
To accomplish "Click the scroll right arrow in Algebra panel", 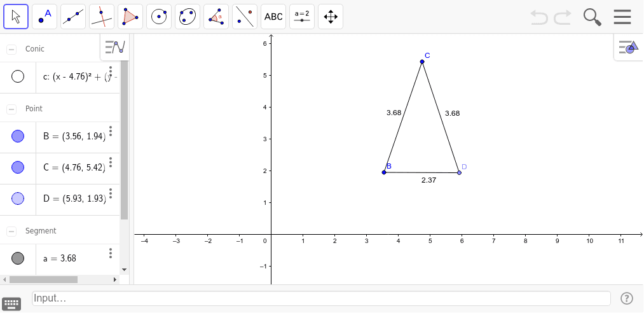I will 115,279.
